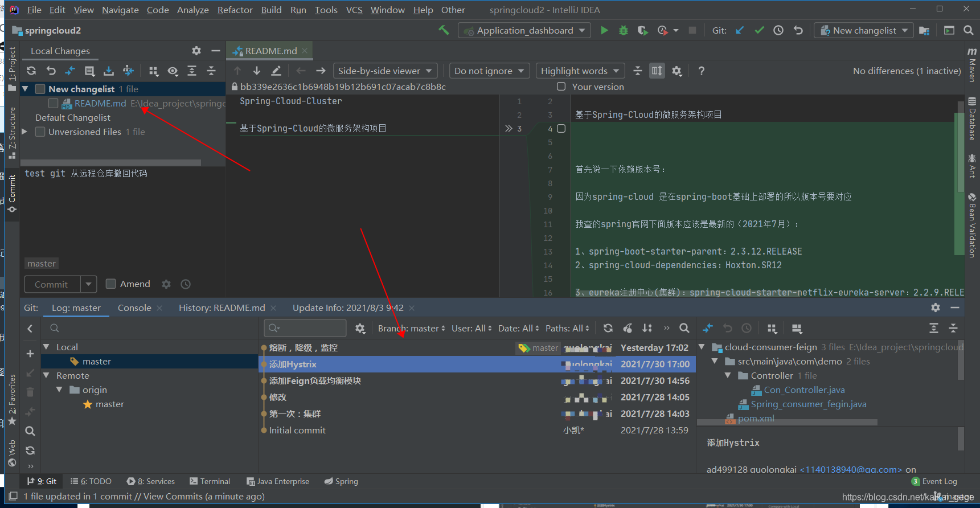Click the Commit button
Image resolution: width=980 pixels, height=508 pixels.
(x=51, y=284)
